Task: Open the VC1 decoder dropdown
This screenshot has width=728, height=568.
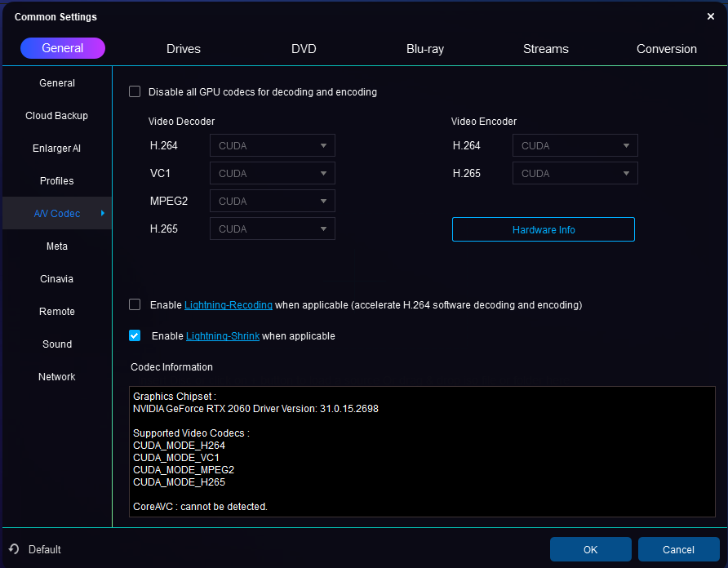Action: coord(273,173)
